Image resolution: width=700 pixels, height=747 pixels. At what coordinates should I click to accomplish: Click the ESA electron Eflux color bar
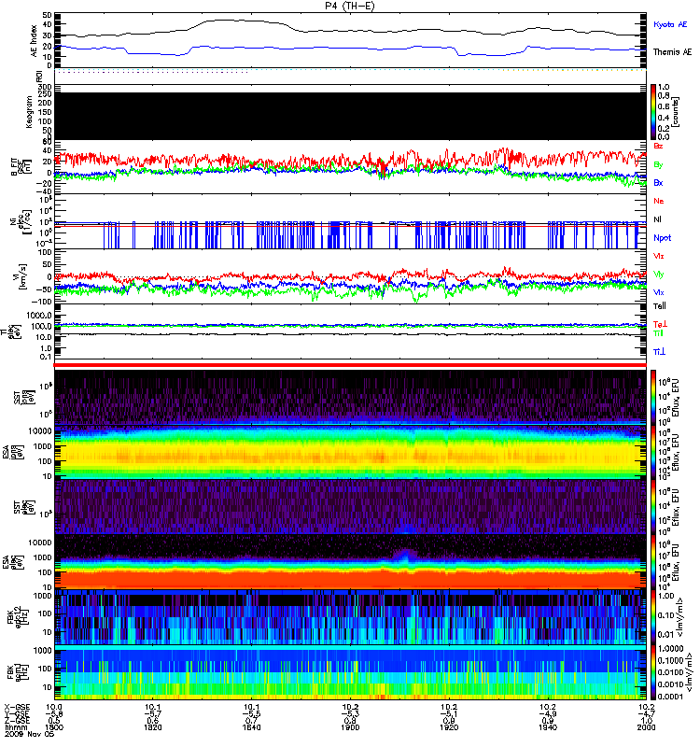[x=653, y=561]
